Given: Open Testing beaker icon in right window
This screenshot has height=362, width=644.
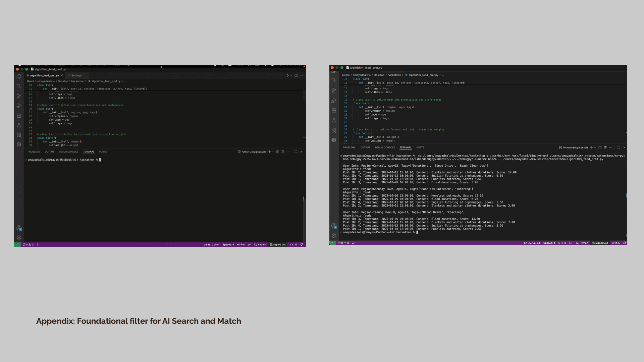Looking at the screenshot, I should click(x=334, y=120).
